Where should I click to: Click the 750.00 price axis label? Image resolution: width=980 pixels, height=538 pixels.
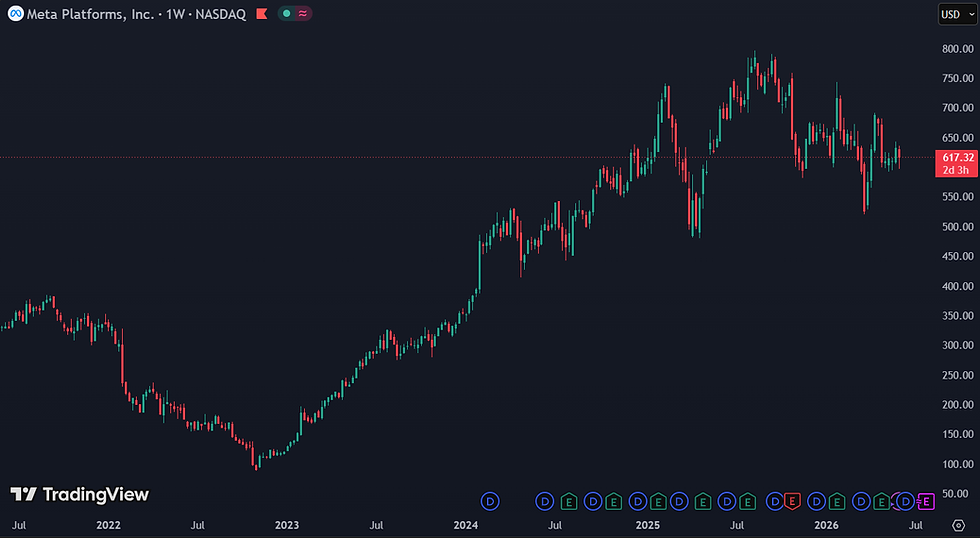point(958,78)
